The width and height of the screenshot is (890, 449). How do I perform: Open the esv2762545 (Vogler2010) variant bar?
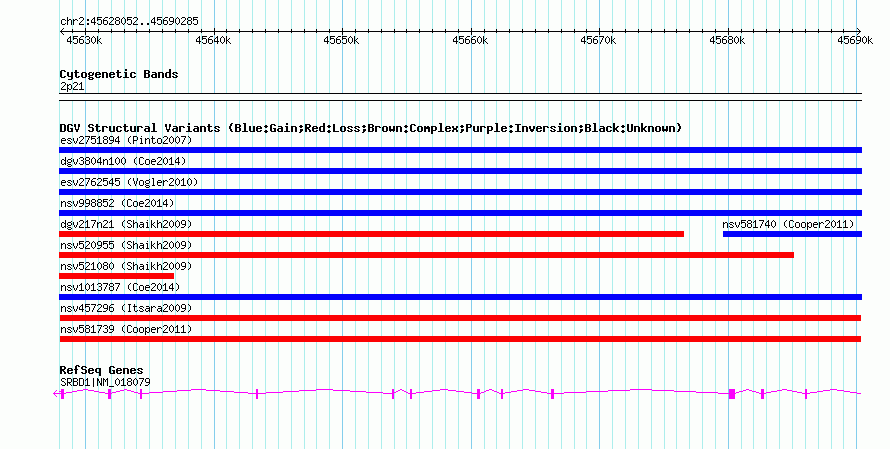pyautogui.click(x=460, y=192)
